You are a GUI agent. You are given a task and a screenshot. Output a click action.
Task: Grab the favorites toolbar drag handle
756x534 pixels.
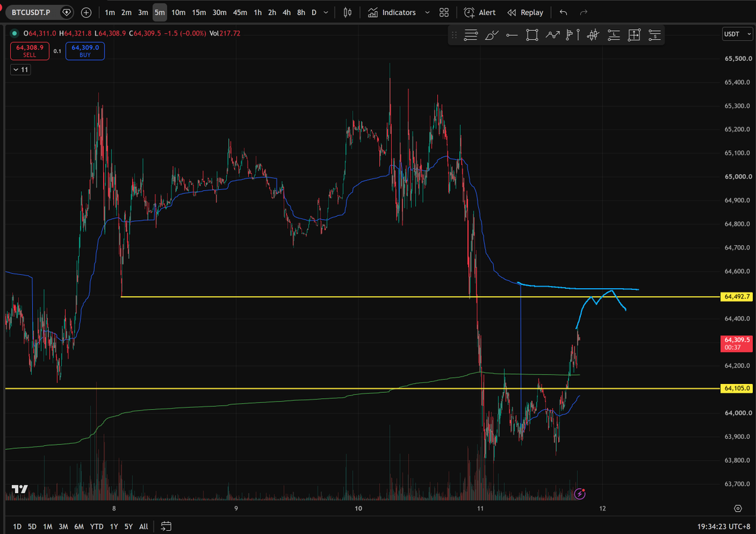454,35
